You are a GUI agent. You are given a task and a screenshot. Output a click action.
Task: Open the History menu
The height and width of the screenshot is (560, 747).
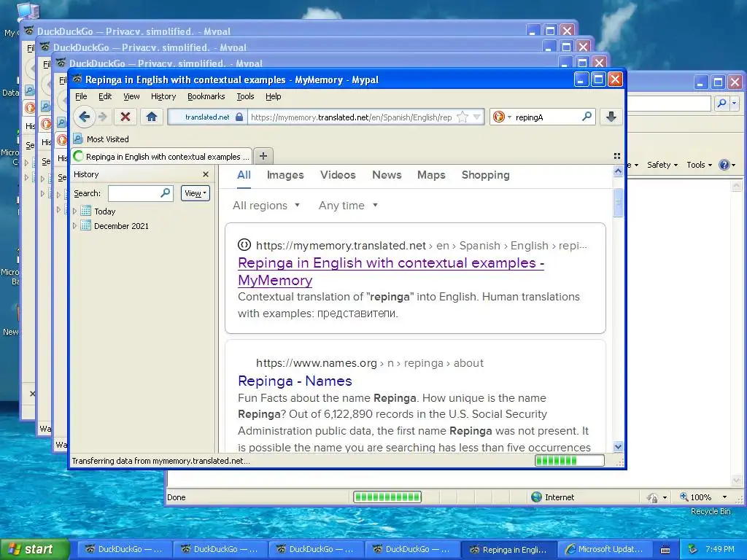point(163,96)
